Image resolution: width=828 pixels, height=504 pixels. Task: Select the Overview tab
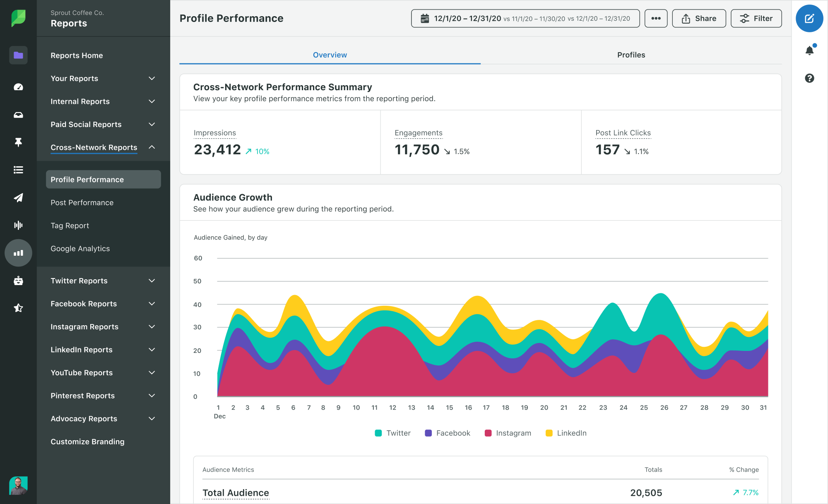(x=329, y=54)
